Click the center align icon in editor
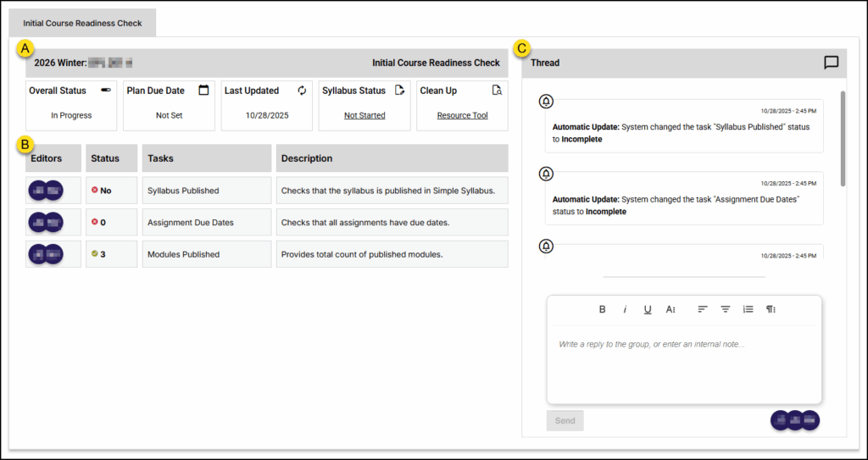The height and width of the screenshot is (460, 868). coord(726,309)
